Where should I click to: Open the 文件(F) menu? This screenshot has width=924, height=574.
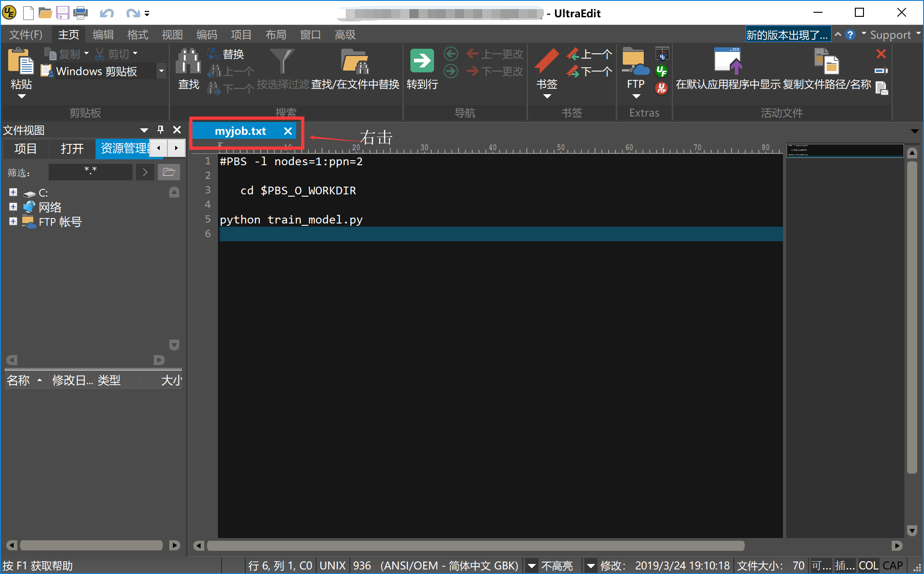point(26,35)
